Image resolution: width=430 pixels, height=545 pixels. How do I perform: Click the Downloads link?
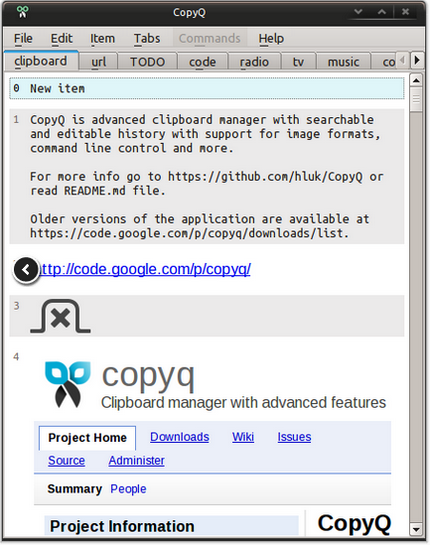pos(179,437)
